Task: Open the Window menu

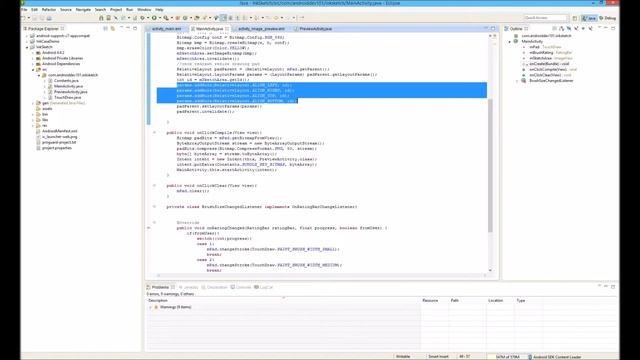Action: pyautogui.click(x=144, y=9)
